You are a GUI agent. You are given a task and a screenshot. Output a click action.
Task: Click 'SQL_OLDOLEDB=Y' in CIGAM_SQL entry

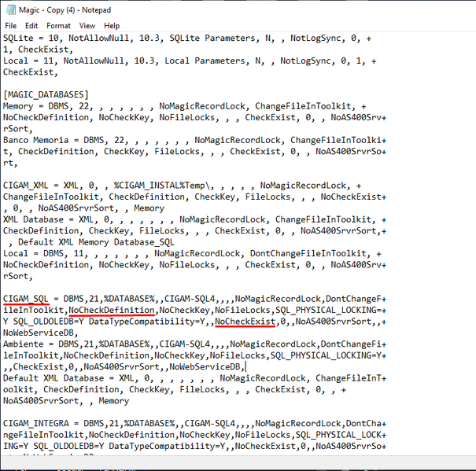[49, 322]
